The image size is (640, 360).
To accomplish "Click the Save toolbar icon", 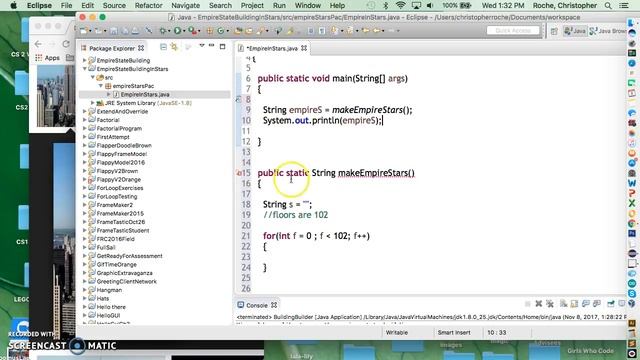I will coord(113,31).
